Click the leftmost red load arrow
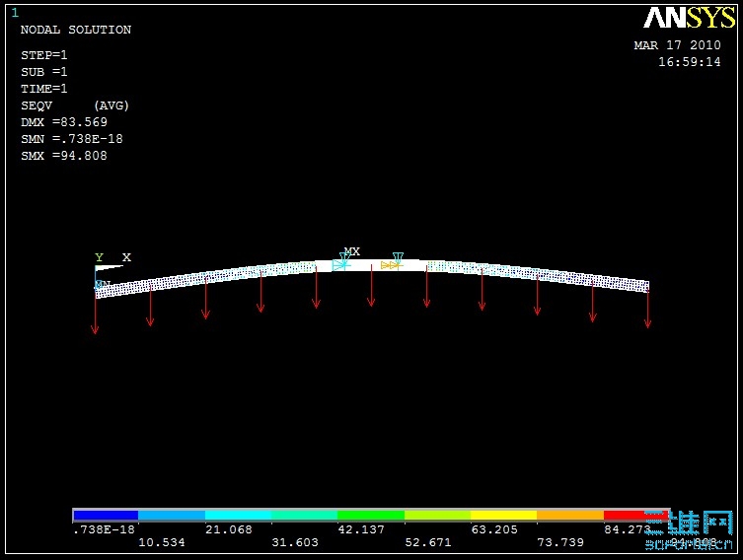The height and width of the screenshot is (560, 743). click(96, 313)
